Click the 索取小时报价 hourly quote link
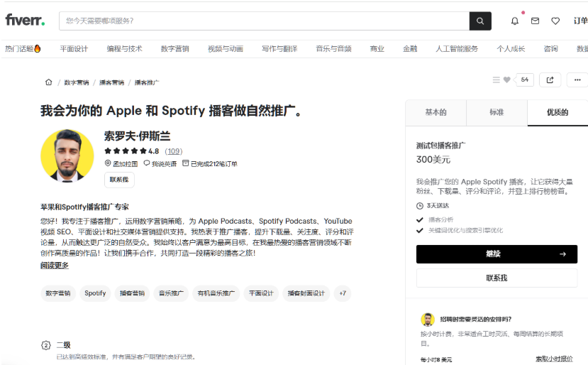Viewport: 588px width, 365px height. click(554, 359)
